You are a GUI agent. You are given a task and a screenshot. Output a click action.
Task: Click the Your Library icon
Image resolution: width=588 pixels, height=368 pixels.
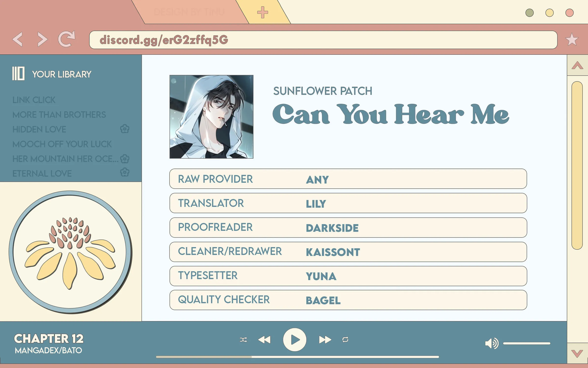(18, 73)
